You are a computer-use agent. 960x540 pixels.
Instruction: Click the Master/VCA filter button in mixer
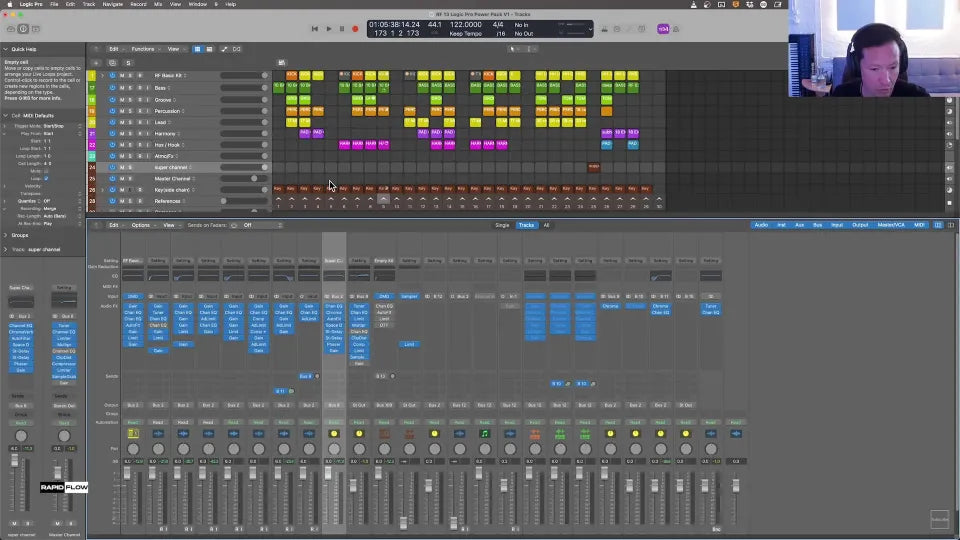(891, 225)
